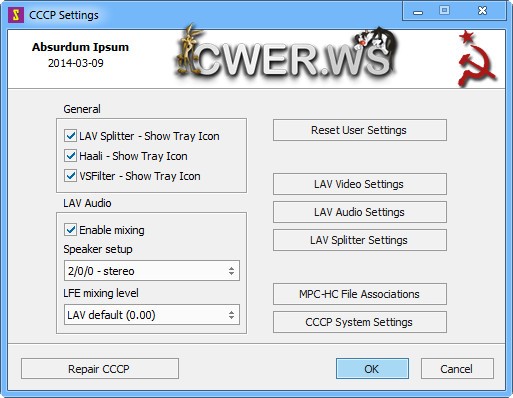Viewport: 513px width, 398px height.
Task: Open CCCP System Settings
Action: pos(360,322)
